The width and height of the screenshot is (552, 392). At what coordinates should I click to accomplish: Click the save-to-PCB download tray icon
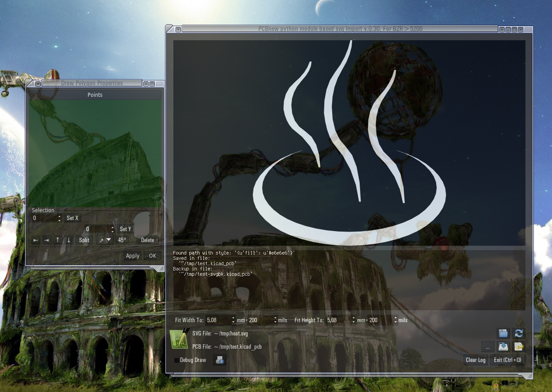click(503, 347)
